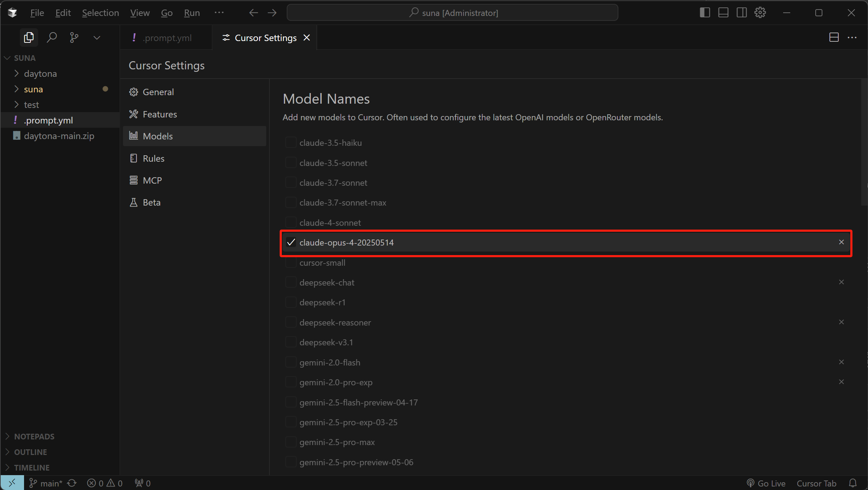868x490 pixels.
Task: Go forward with the right arrow
Action: (272, 13)
